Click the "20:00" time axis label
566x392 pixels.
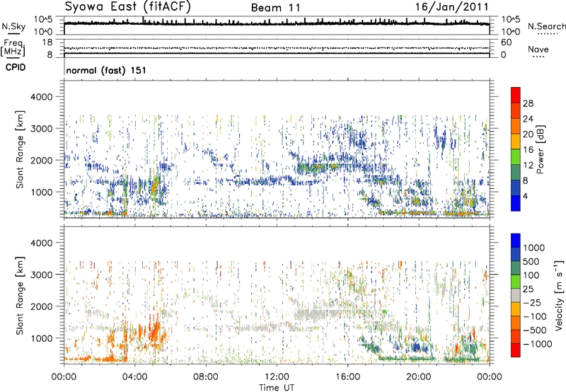click(x=418, y=377)
